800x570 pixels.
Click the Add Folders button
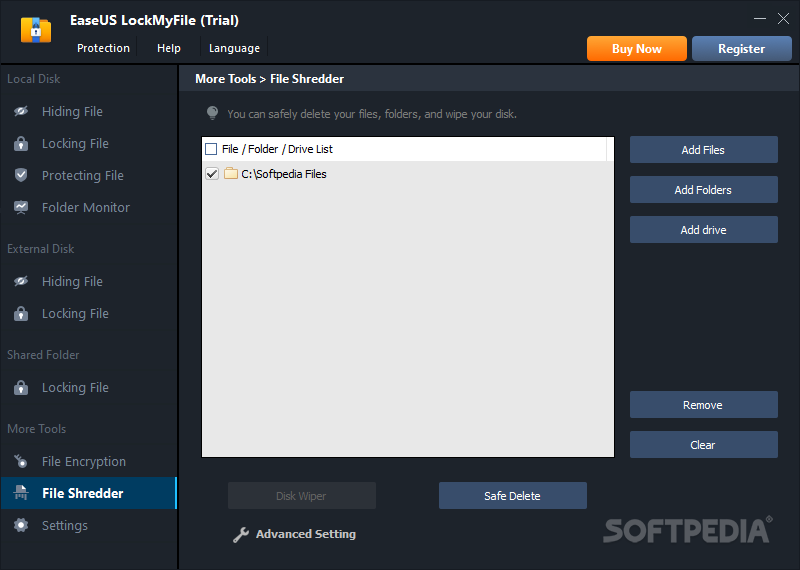pos(704,189)
